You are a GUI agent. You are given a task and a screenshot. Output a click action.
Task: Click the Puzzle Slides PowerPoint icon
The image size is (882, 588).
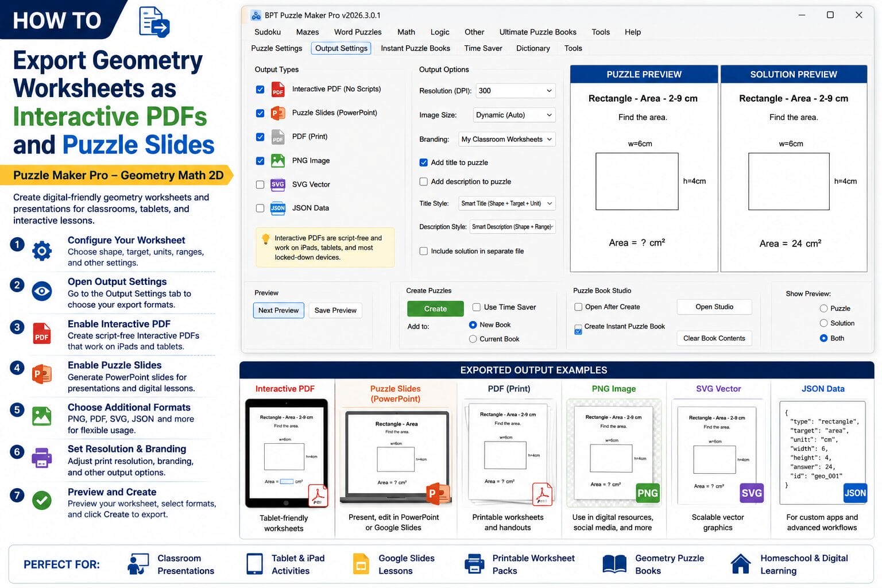[x=278, y=113]
